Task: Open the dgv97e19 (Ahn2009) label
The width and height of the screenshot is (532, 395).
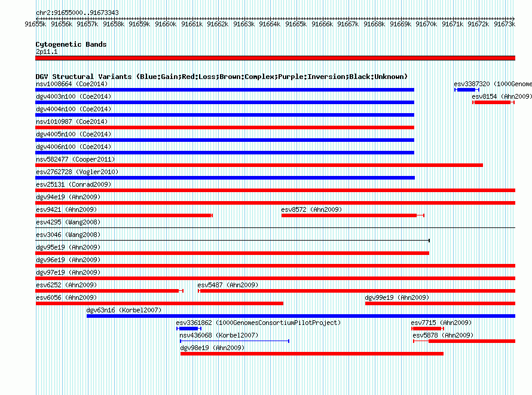Action: tap(68, 272)
